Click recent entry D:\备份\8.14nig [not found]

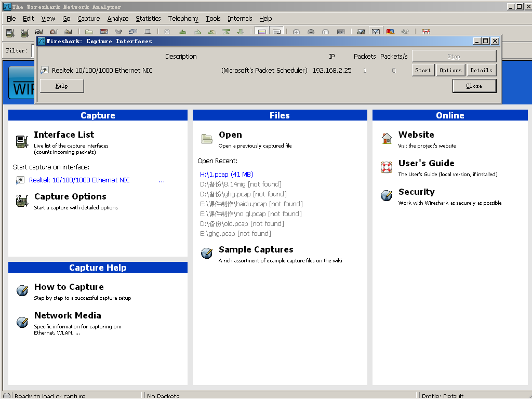[241, 184]
